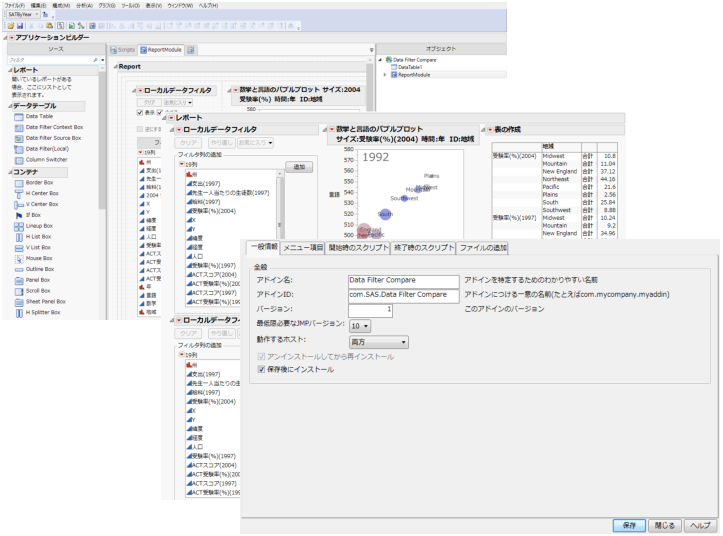Screen dimensions: 723x536
Task: Click the やり直し button in レポート window
Action: [x=222, y=143]
